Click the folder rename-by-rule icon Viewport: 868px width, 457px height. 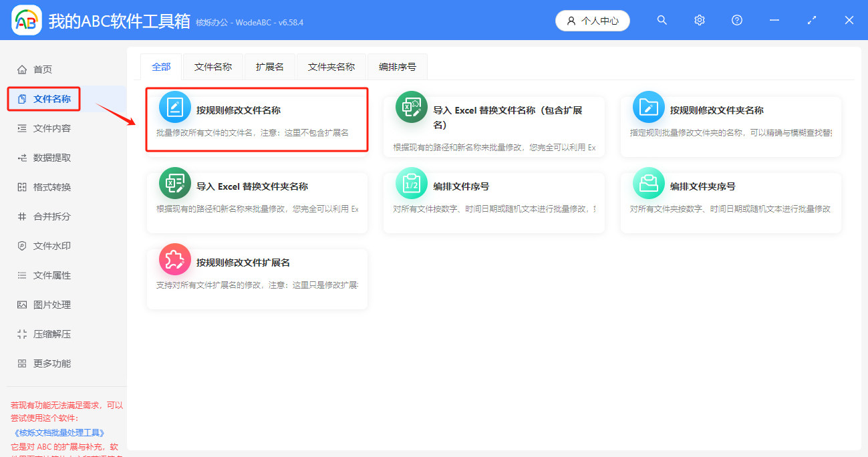click(649, 107)
